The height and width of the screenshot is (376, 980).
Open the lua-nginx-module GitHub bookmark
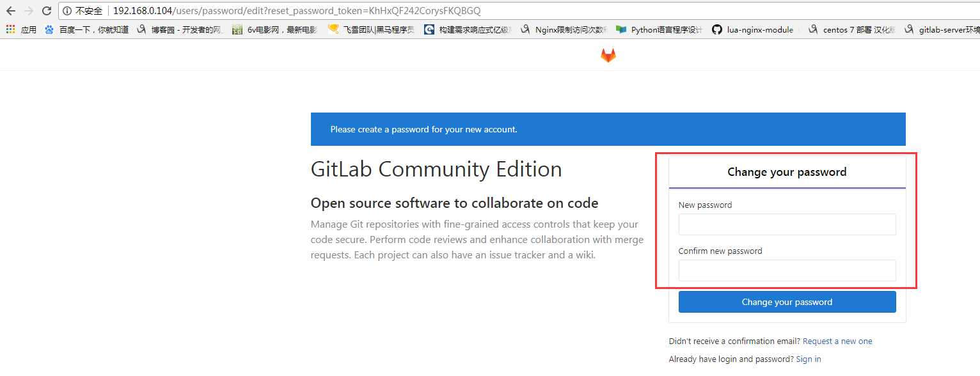click(x=753, y=29)
